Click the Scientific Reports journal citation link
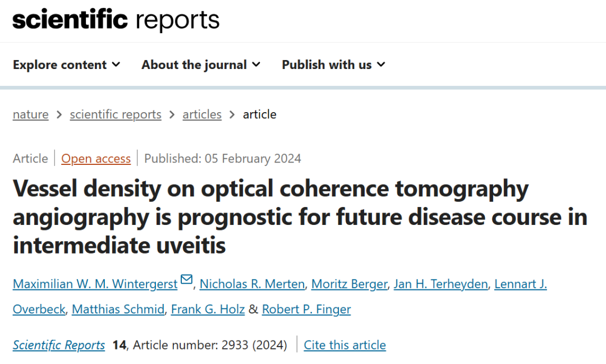 click(x=59, y=345)
